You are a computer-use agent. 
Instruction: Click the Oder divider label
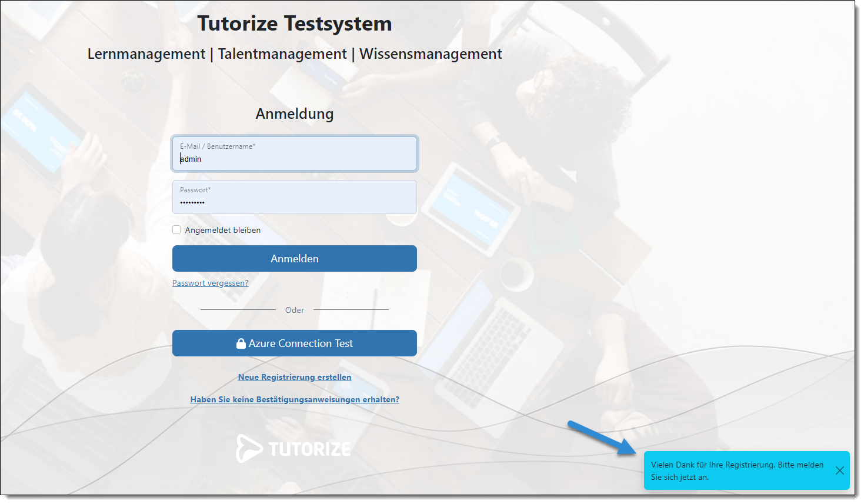click(294, 310)
